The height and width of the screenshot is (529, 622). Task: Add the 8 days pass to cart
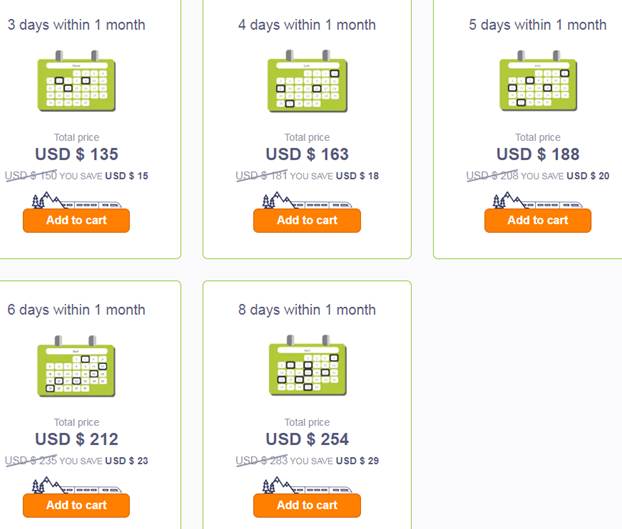point(307,505)
